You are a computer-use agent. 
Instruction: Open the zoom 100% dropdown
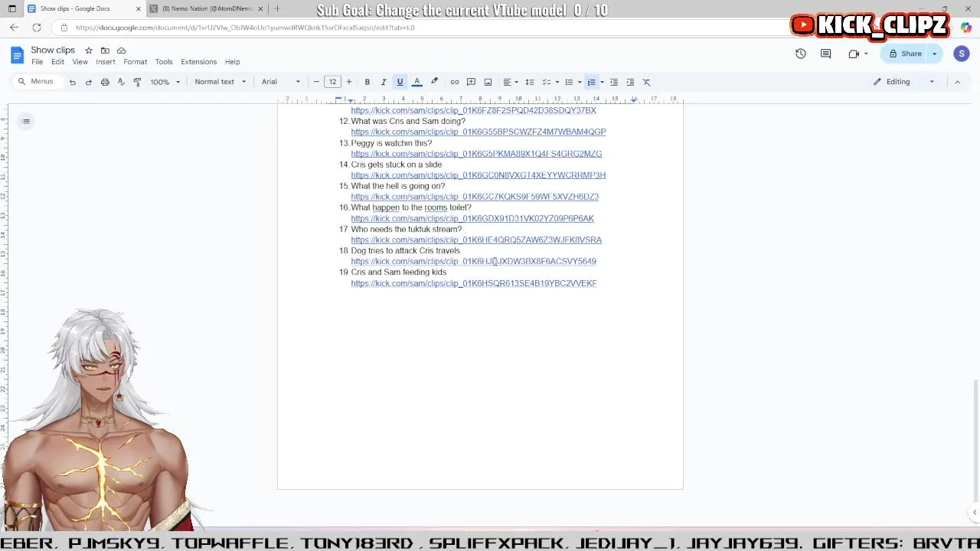pos(165,82)
